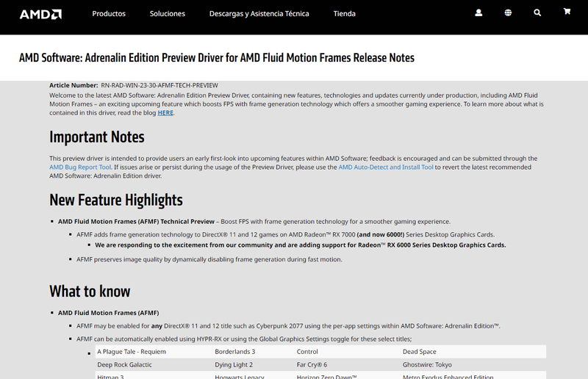Click bullet about HYPR-RX automatic enabling
The image size is (588, 379).
(x=244, y=339)
